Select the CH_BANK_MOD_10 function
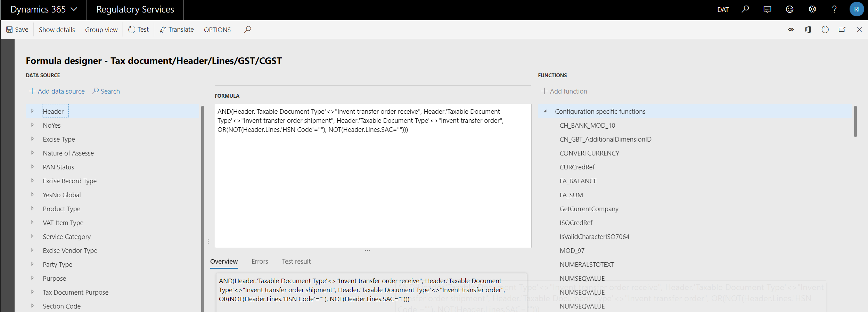868x312 pixels. (x=587, y=125)
